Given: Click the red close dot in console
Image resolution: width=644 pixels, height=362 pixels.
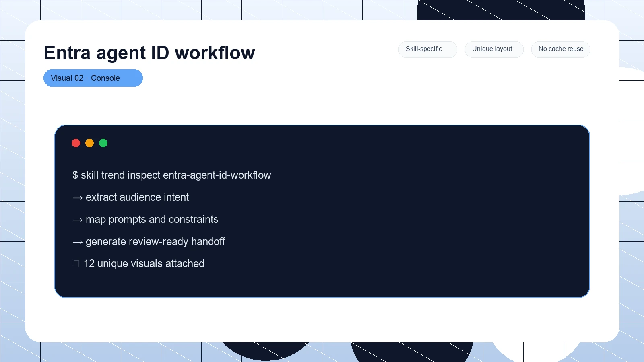Looking at the screenshot, I should pyautogui.click(x=76, y=143).
